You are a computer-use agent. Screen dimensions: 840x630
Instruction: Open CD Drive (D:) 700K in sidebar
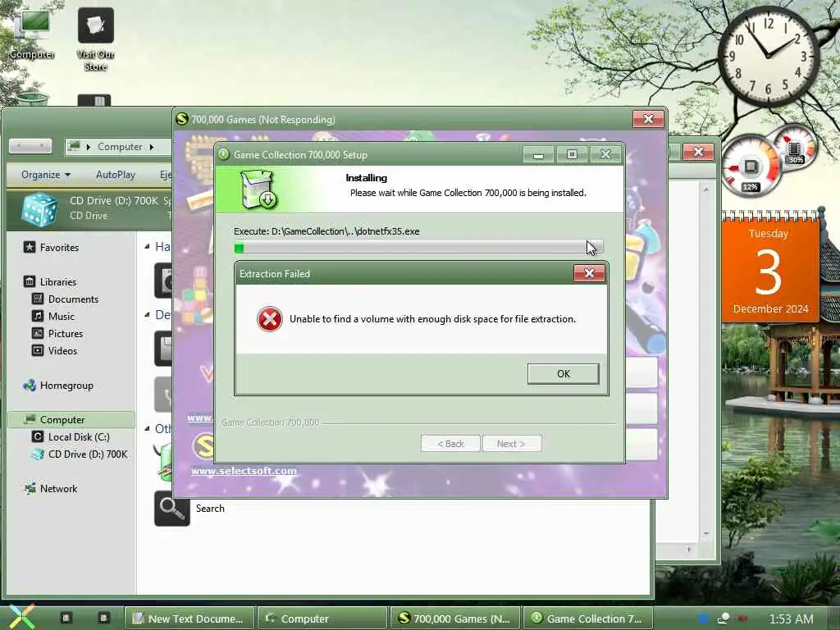(x=88, y=454)
